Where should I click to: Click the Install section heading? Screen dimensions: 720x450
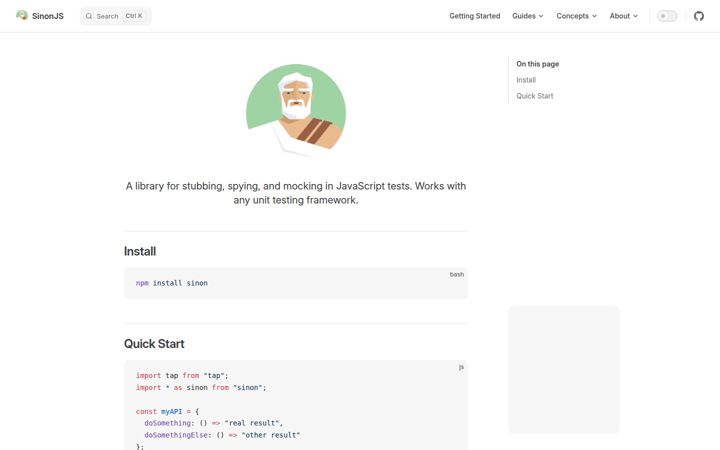point(140,251)
